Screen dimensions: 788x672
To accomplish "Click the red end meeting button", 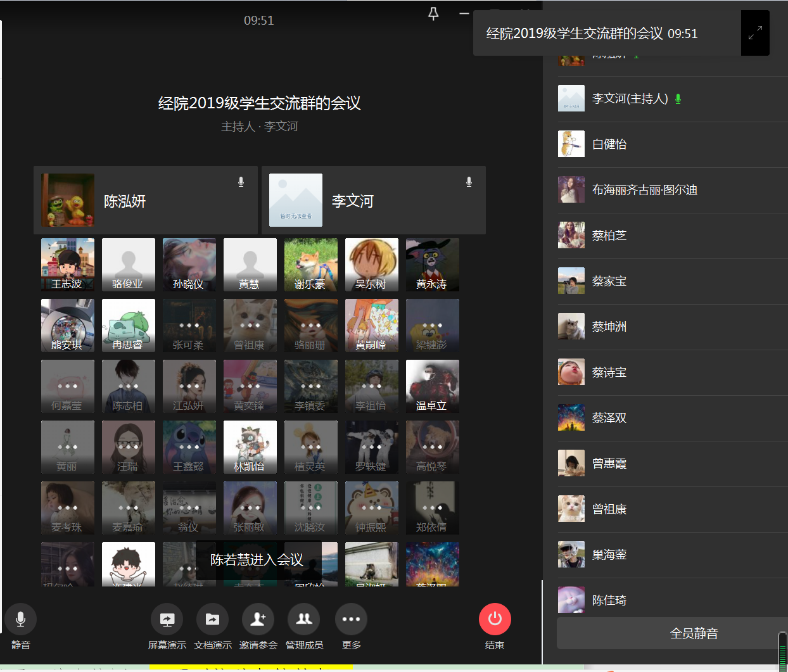I will click(x=495, y=619).
